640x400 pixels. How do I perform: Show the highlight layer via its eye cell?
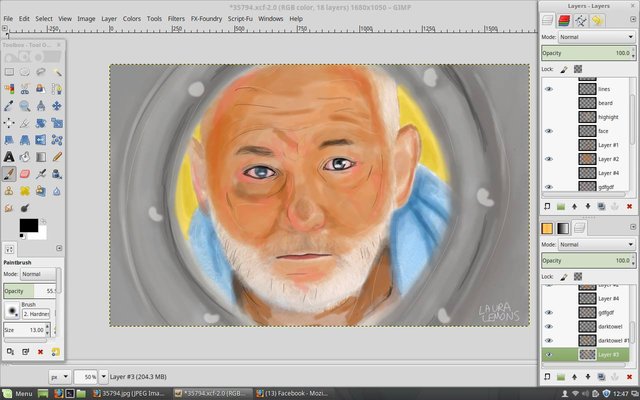pos(549,117)
